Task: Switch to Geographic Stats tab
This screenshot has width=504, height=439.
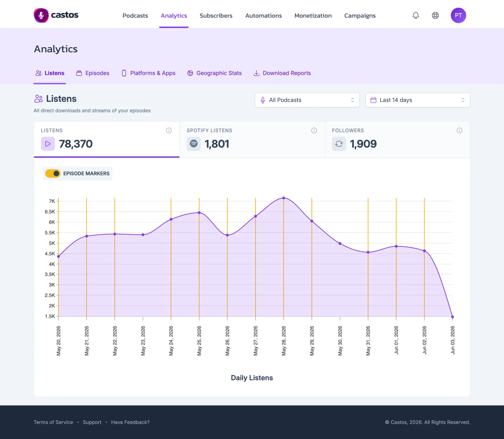Action: tap(215, 73)
